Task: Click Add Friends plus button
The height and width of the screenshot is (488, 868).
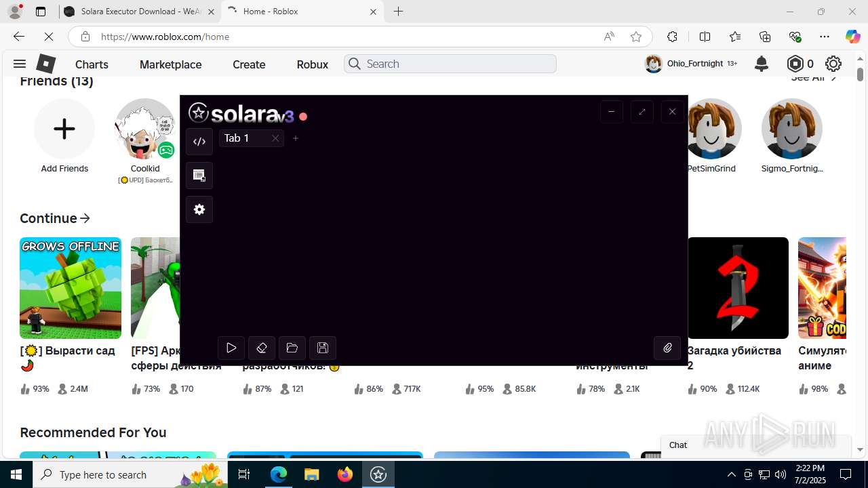Action: 64,129
